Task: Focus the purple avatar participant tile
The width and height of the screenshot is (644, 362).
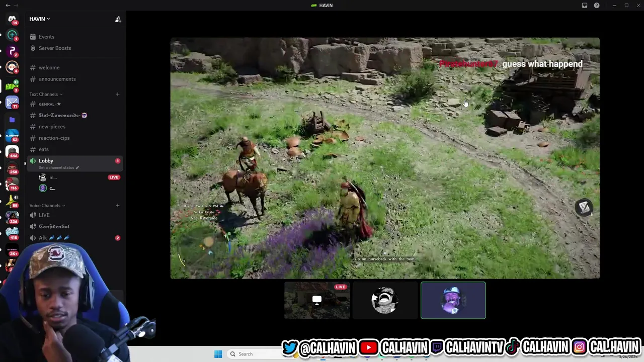Action: click(453, 300)
